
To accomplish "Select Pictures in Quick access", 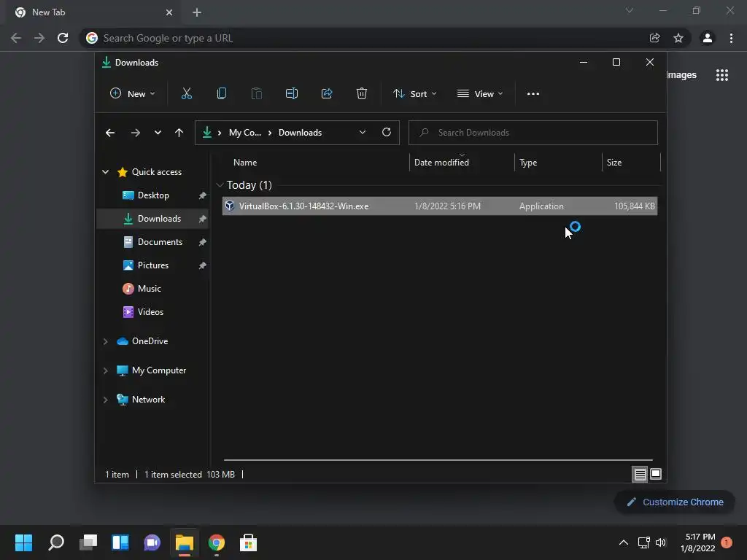I will 152,265.
